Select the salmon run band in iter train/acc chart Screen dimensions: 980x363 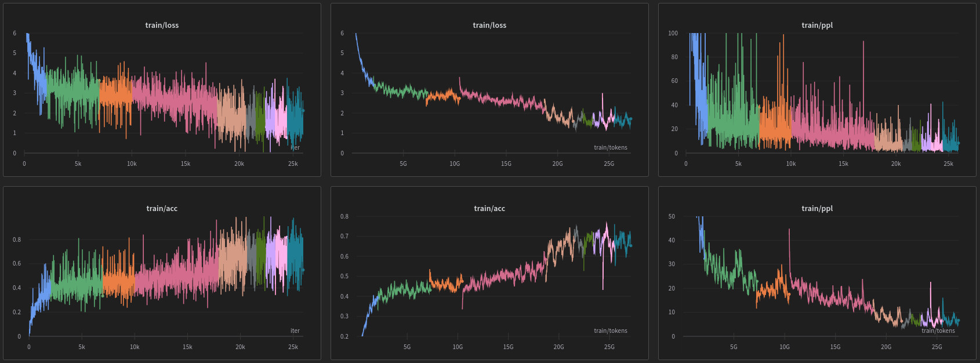click(x=232, y=261)
